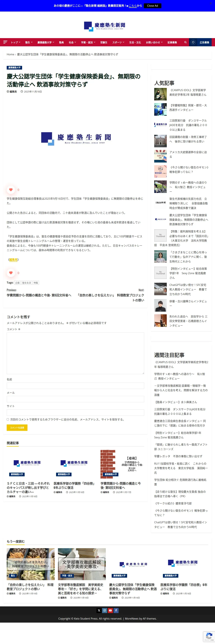
Task: Open weekly article 《サークル紹介》體育會洋弓部
Action: click(x=173, y=503)
